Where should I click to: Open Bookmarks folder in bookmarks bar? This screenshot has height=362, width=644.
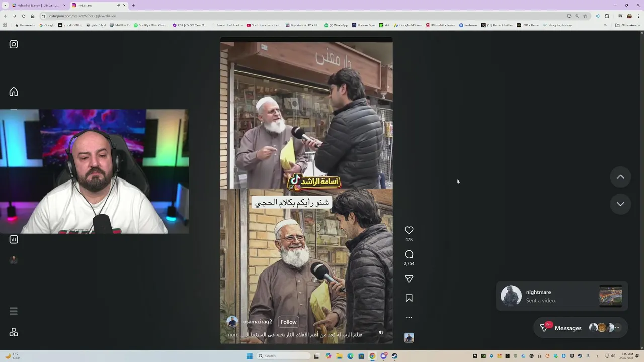25,25
